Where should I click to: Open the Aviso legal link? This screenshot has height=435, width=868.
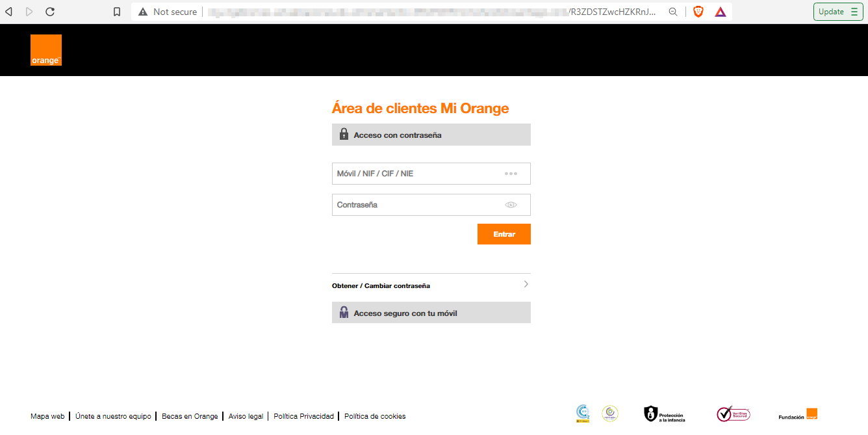coord(246,416)
